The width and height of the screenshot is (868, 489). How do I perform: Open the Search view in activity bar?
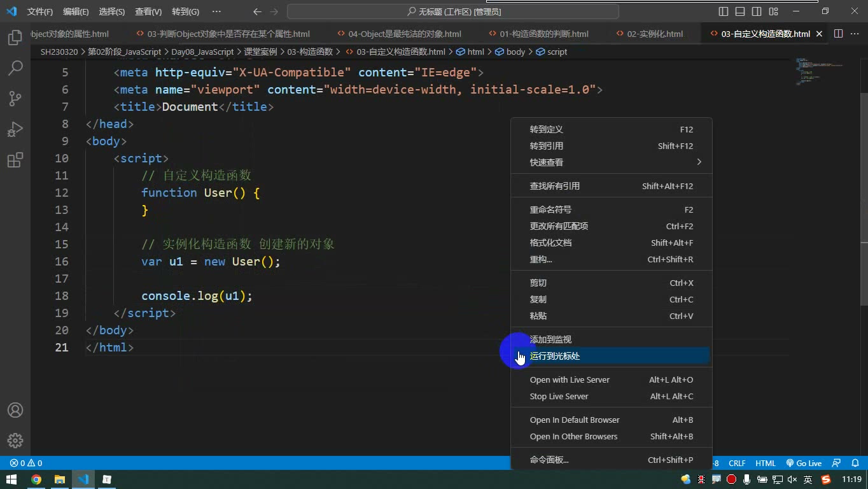15,67
